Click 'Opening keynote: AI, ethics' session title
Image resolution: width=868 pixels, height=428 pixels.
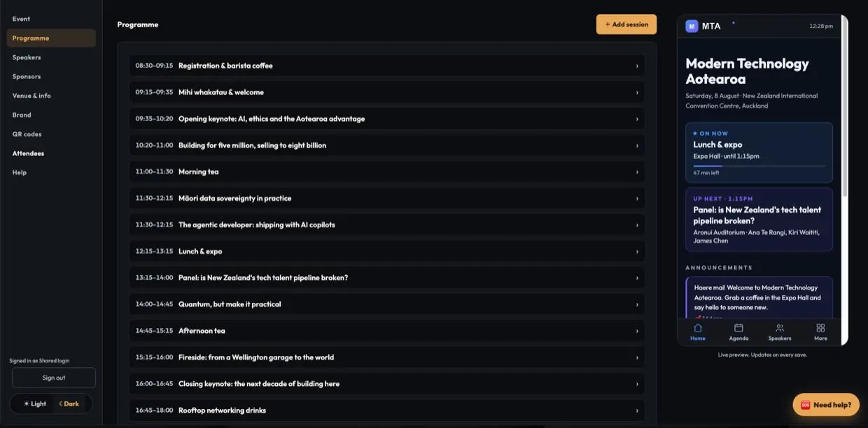(x=272, y=119)
